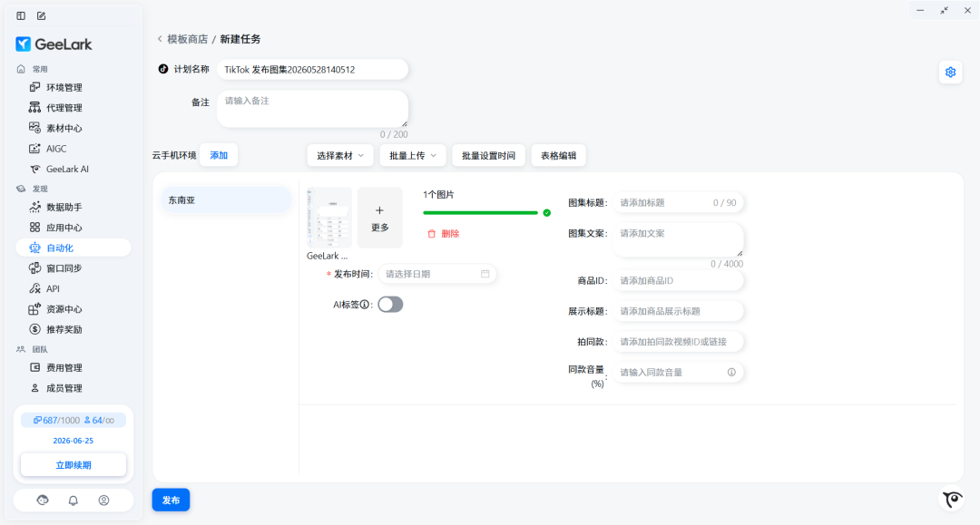Image resolution: width=980 pixels, height=525 pixels.
Task: Open the 发布时间 date picker
Action: tap(436, 274)
